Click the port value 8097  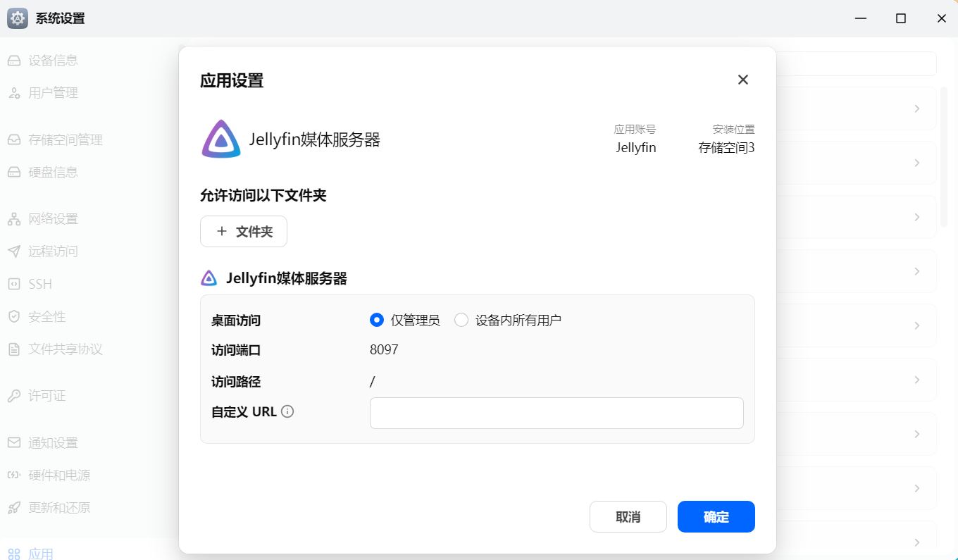[x=384, y=349]
